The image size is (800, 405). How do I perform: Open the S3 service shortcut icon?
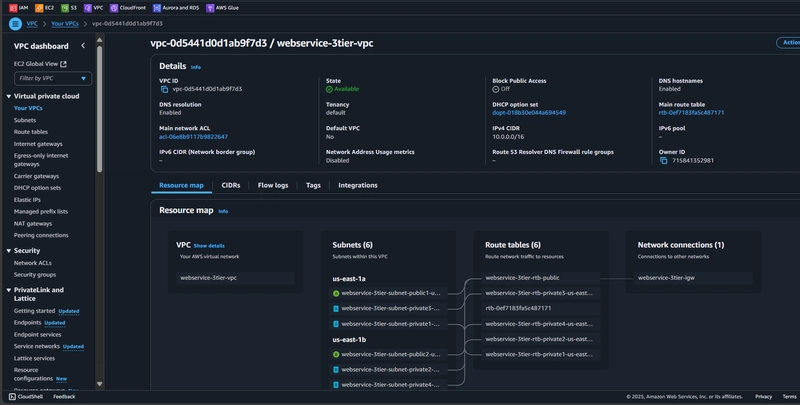[65, 8]
